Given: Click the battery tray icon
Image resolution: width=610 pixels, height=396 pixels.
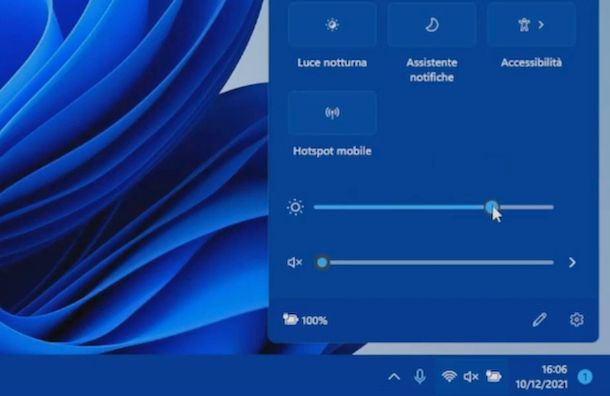Looking at the screenshot, I should (493, 376).
